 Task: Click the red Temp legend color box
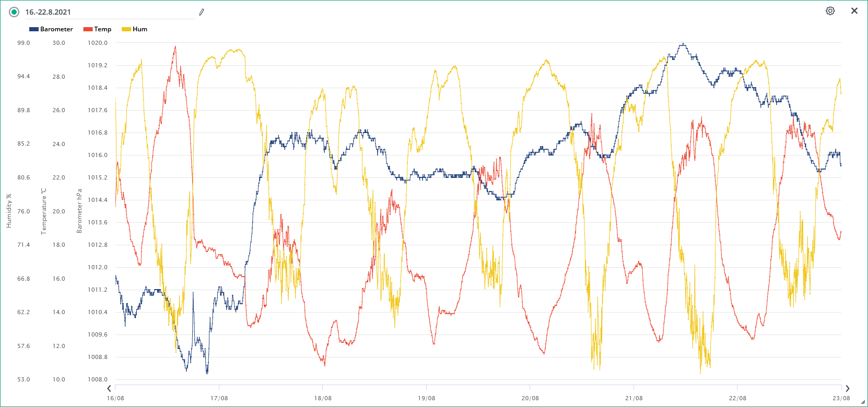click(88, 29)
